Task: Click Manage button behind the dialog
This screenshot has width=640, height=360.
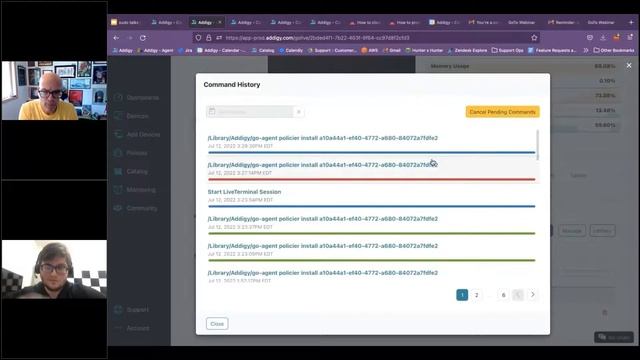Action: [x=571, y=231]
